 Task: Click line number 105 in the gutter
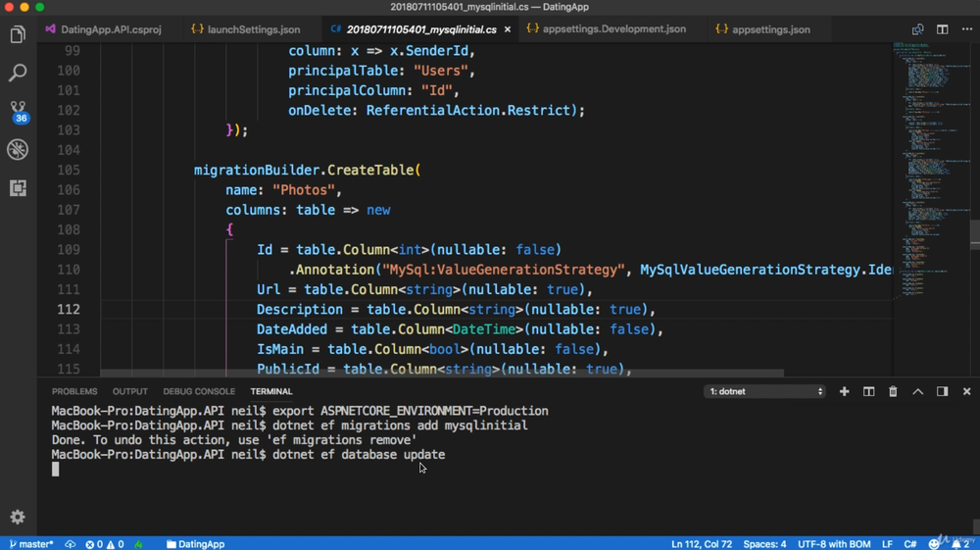point(69,170)
